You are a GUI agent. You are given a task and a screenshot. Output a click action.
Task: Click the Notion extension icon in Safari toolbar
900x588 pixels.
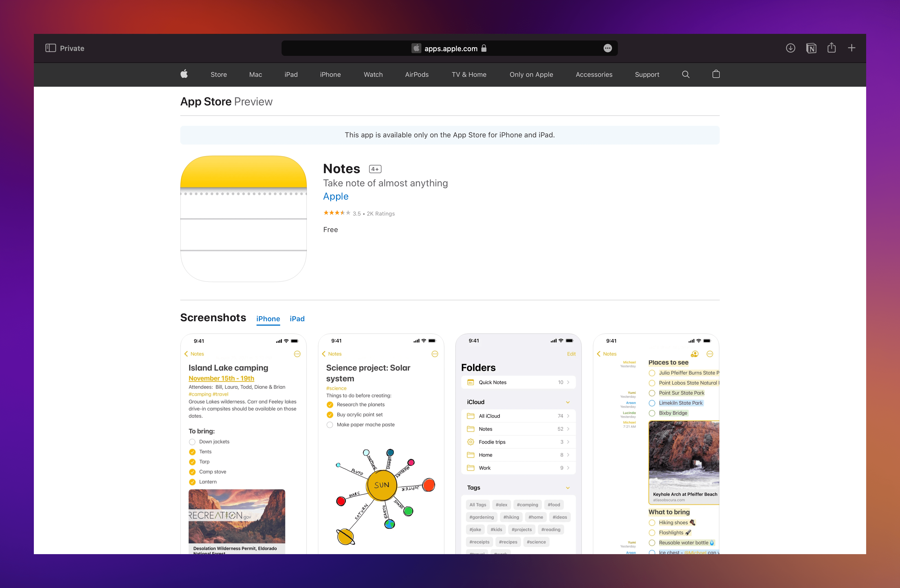click(x=811, y=48)
